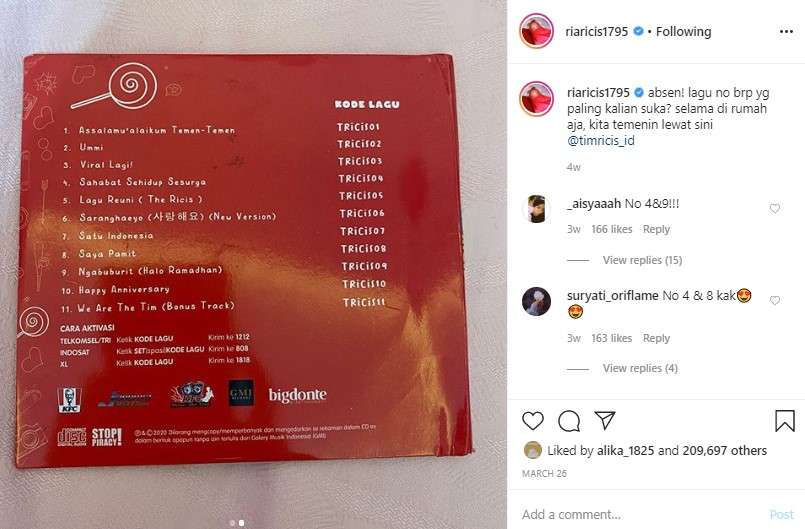Share post via paper plane icon
This screenshot has width=805, height=529.
pos(605,420)
